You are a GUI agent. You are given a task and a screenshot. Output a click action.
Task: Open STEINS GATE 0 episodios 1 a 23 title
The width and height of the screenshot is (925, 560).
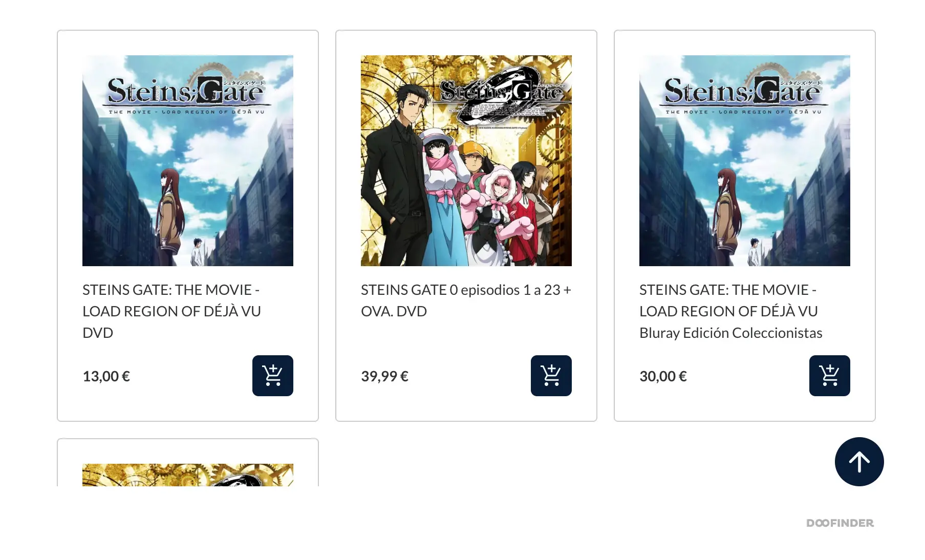point(466,300)
